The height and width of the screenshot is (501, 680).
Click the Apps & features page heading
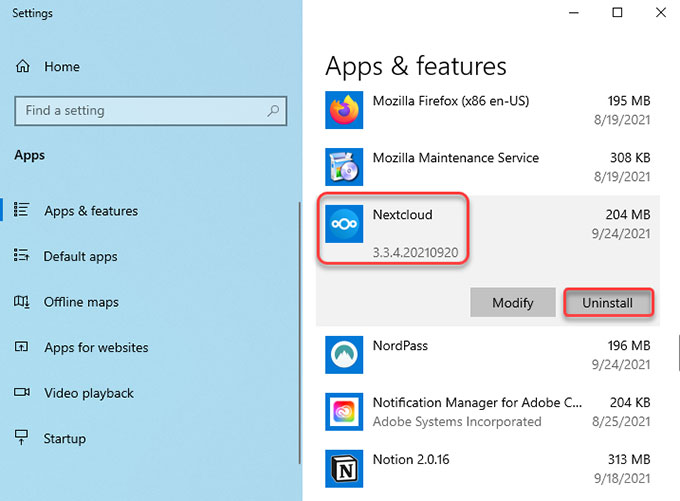416,66
